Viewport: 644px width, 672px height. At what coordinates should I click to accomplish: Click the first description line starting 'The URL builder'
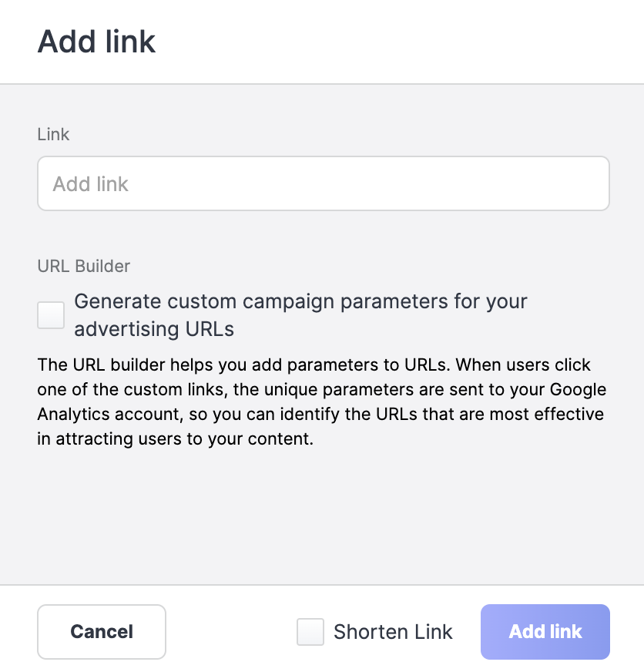click(314, 363)
